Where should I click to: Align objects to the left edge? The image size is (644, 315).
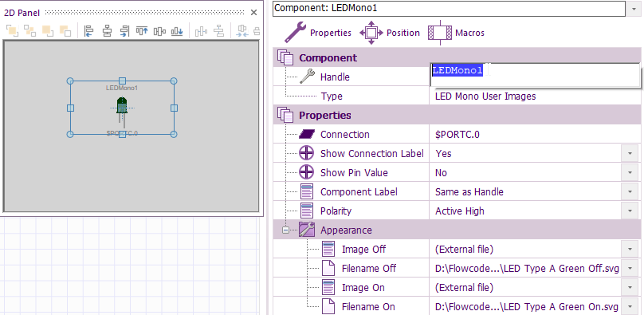coord(89,31)
